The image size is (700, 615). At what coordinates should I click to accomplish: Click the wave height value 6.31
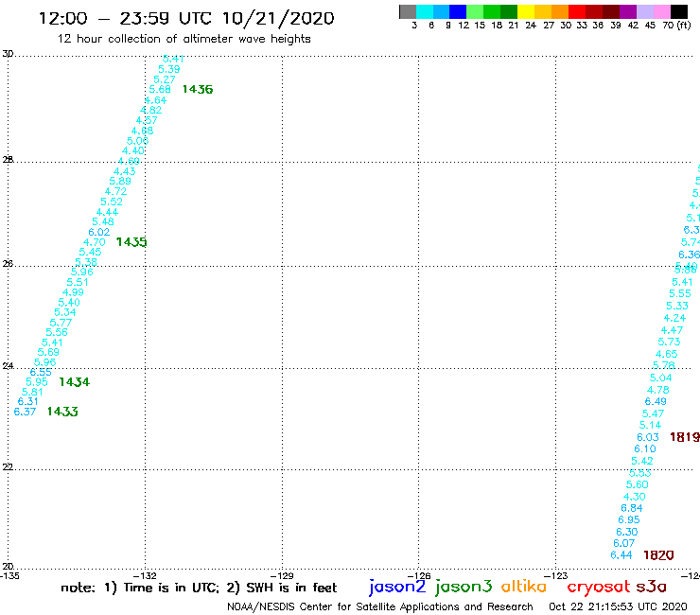tap(28, 401)
